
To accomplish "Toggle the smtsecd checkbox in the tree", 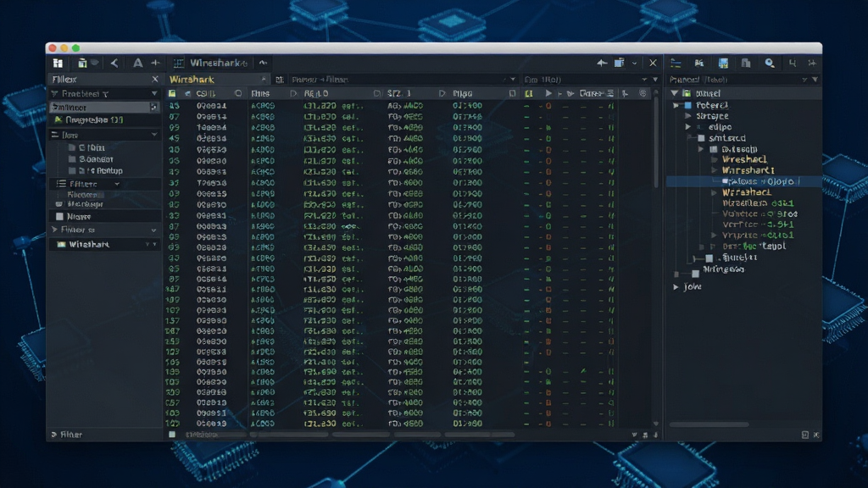I will tap(701, 138).
